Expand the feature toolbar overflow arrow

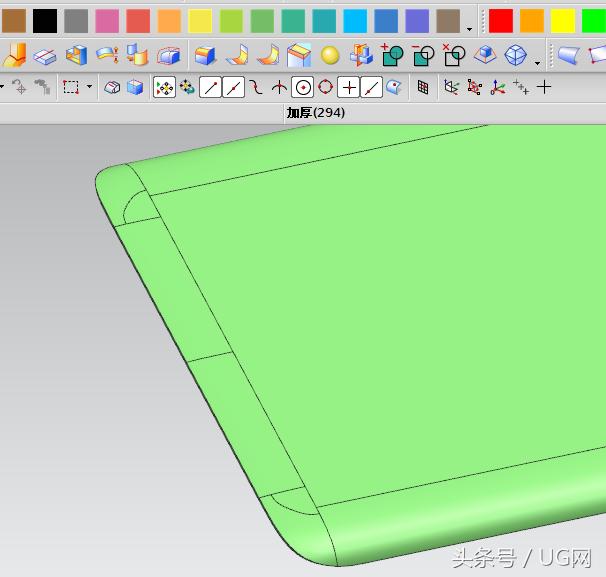538,63
